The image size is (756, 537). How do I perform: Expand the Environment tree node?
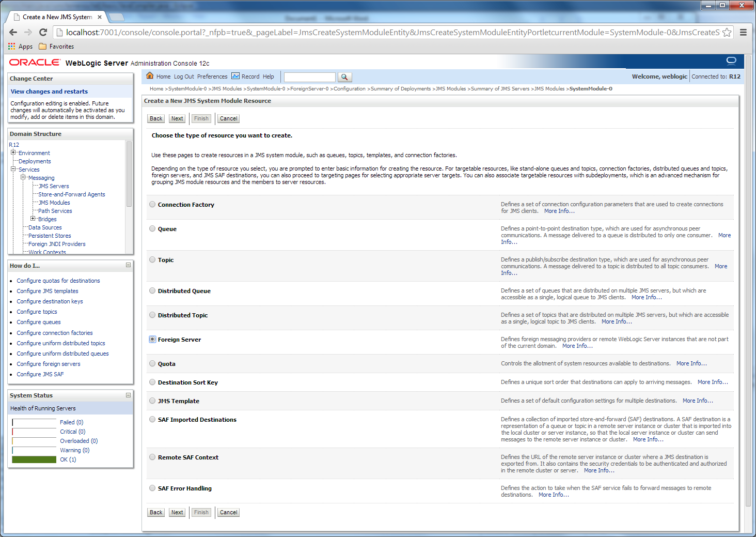(13, 152)
